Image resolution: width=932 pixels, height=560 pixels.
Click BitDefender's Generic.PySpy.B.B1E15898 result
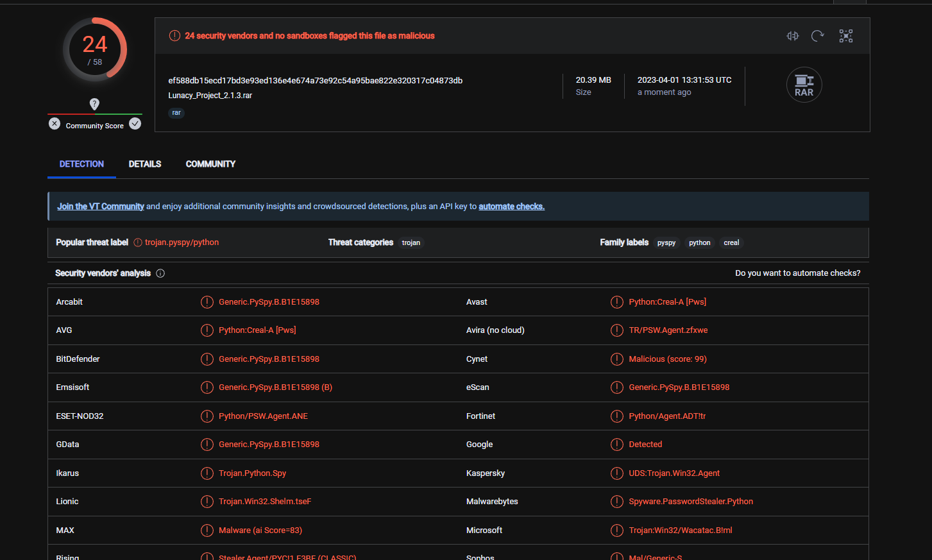[x=269, y=359]
